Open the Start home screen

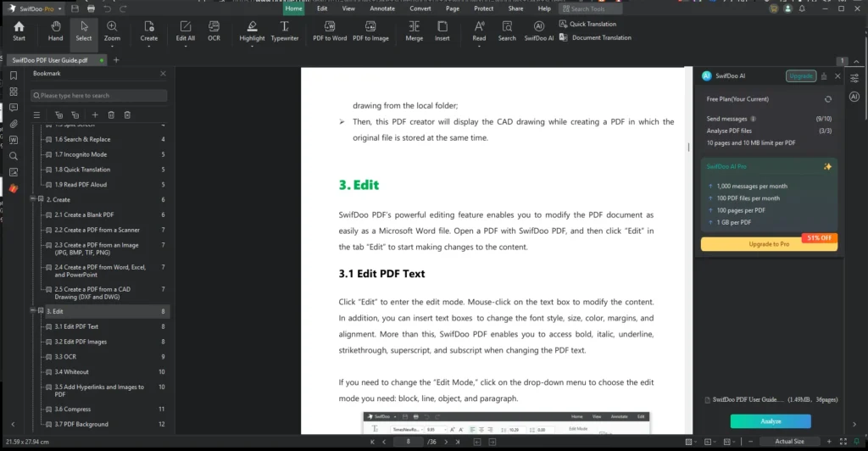(19, 31)
